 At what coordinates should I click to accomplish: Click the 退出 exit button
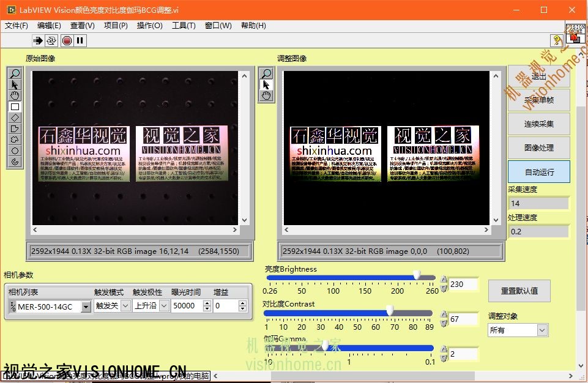tap(539, 76)
